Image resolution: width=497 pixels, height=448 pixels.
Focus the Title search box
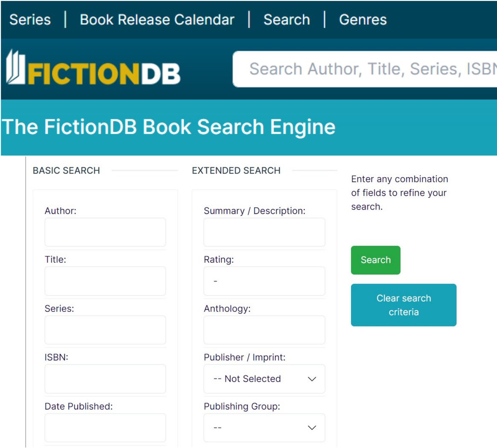pos(105,281)
